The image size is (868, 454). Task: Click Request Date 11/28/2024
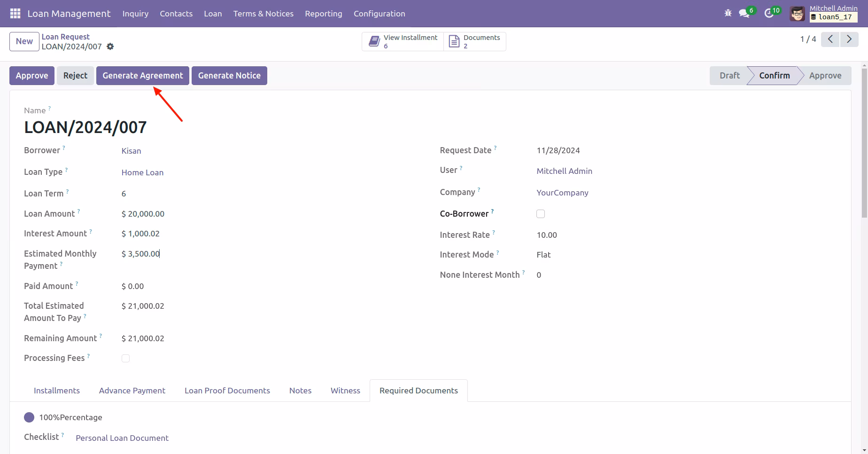558,150
